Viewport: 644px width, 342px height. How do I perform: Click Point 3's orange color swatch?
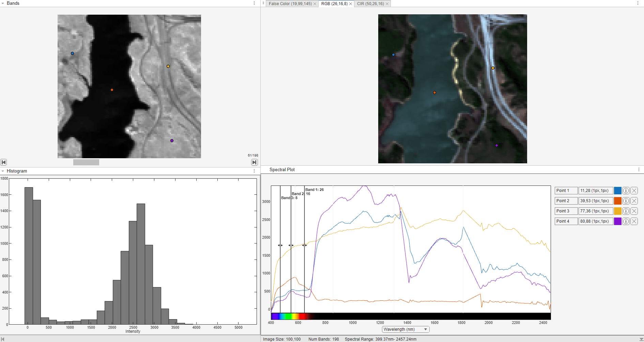pos(618,211)
